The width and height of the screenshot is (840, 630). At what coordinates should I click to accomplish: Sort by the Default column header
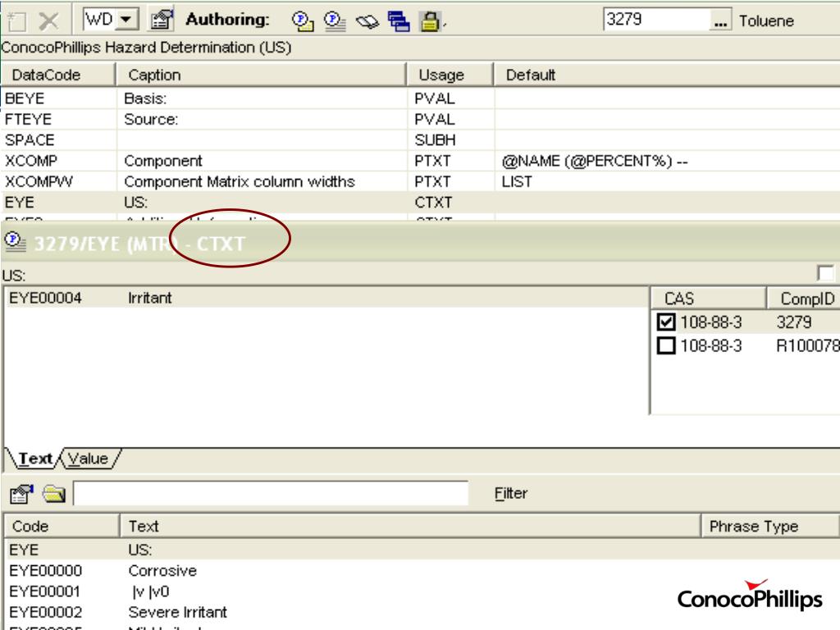click(x=666, y=75)
